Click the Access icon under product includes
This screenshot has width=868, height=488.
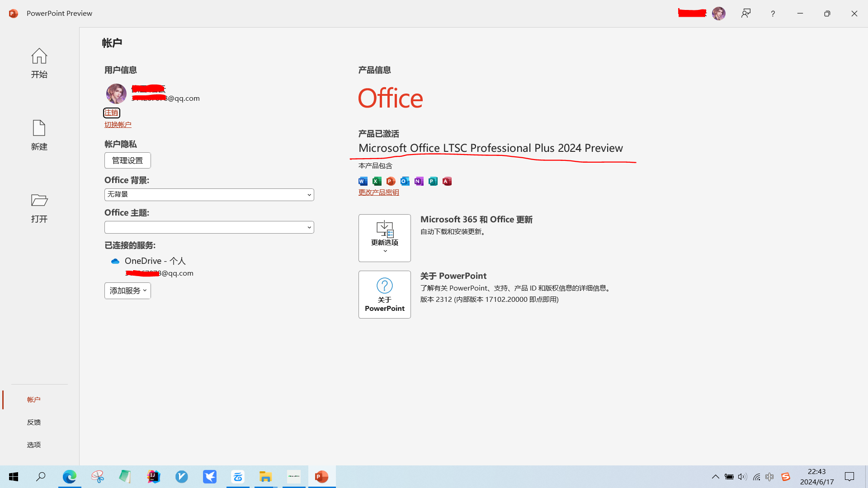tap(447, 181)
